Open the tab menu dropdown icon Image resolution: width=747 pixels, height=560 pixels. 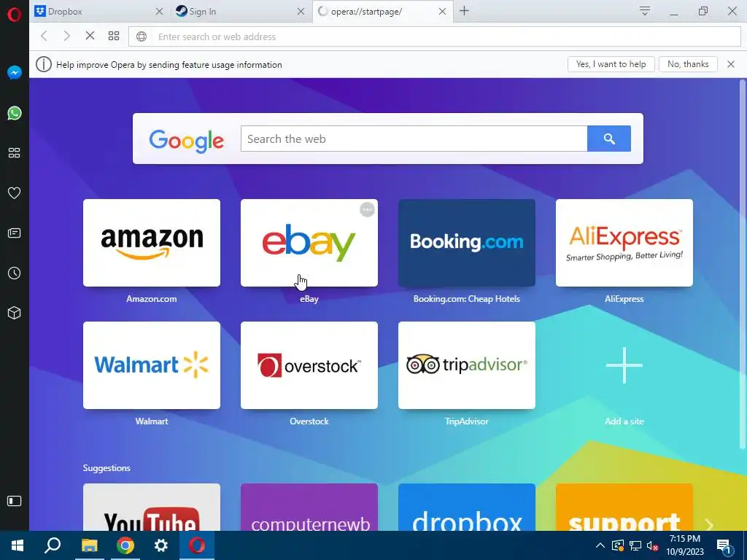645,11
